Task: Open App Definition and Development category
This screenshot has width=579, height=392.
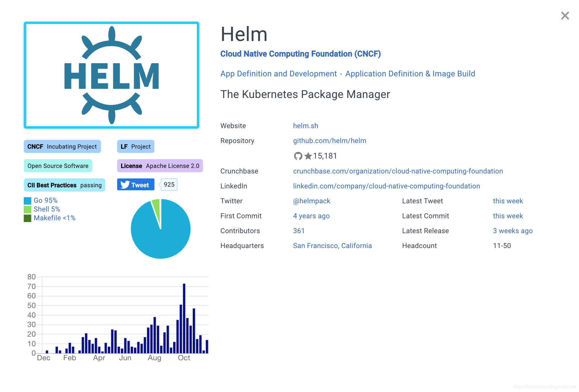Action: (x=278, y=74)
